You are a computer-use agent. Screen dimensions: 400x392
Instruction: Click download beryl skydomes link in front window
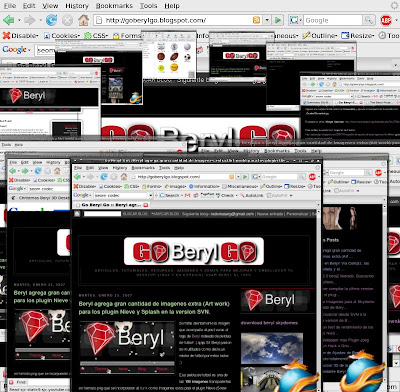269,323
